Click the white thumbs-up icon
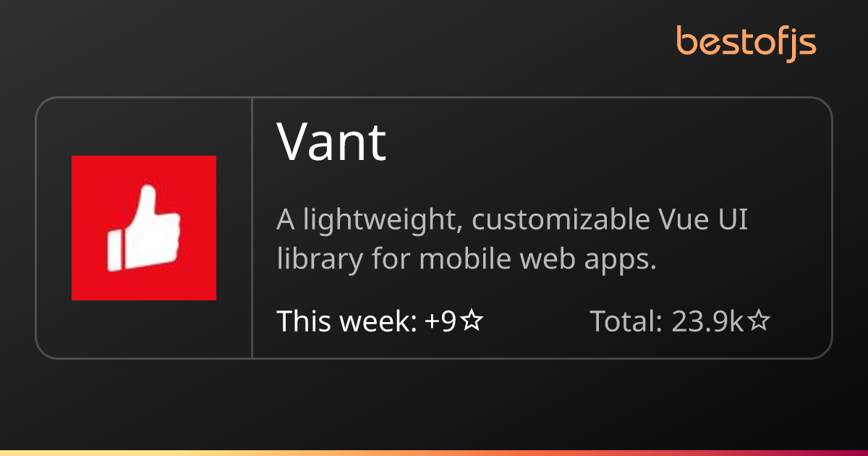The width and height of the screenshot is (868, 456). pos(143,229)
